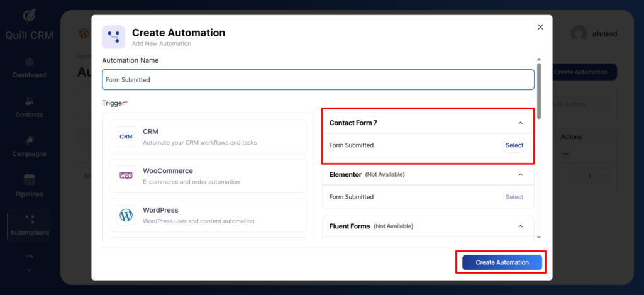Screen dimensions: 644x295
Task: Click the WooCommerce logo icon
Action: pyautogui.click(x=126, y=175)
